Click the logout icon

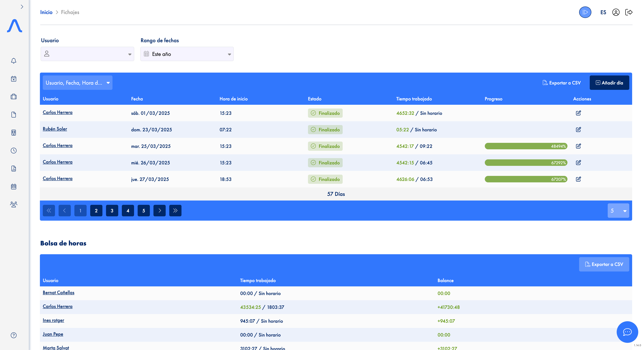pos(629,12)
